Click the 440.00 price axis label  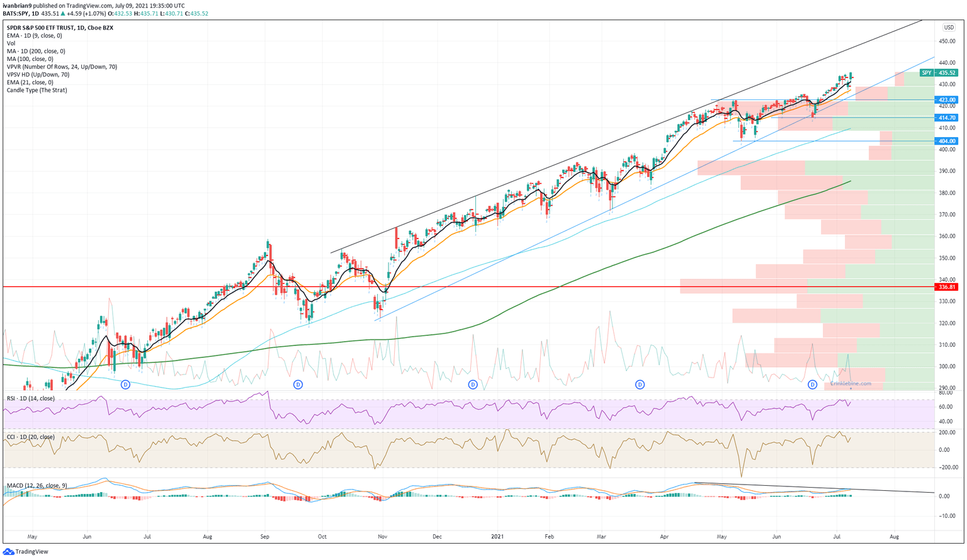pyautogui.click(x=947, y=63)
